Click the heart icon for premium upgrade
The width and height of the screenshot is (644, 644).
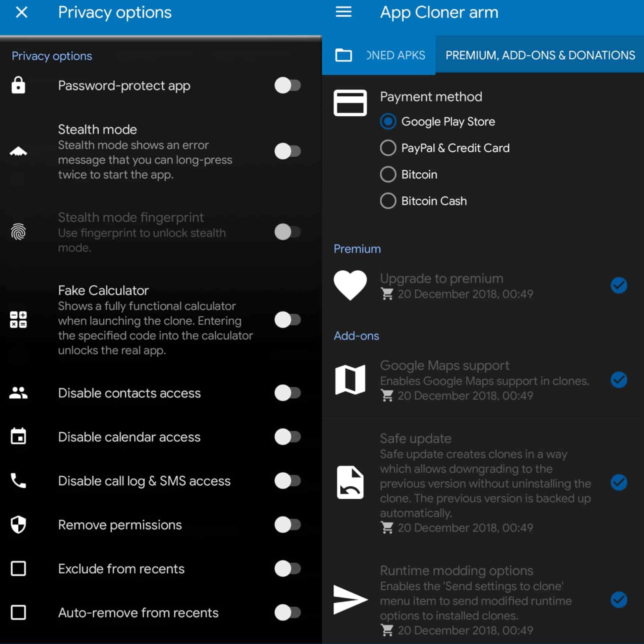pos(350,285)
